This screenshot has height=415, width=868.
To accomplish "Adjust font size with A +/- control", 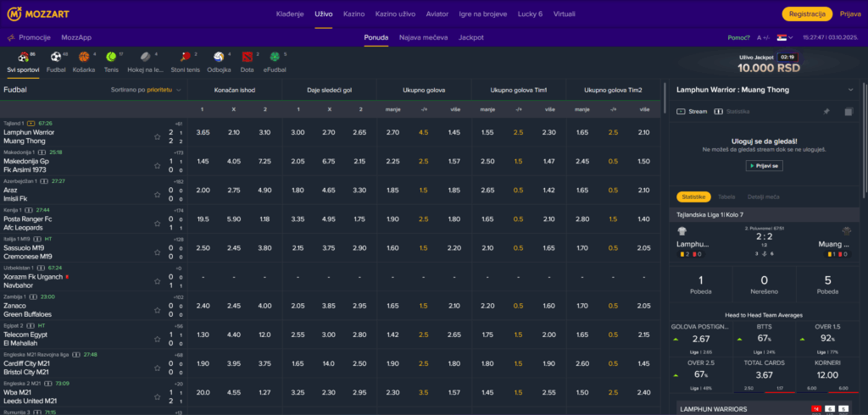I will (763, 38).
